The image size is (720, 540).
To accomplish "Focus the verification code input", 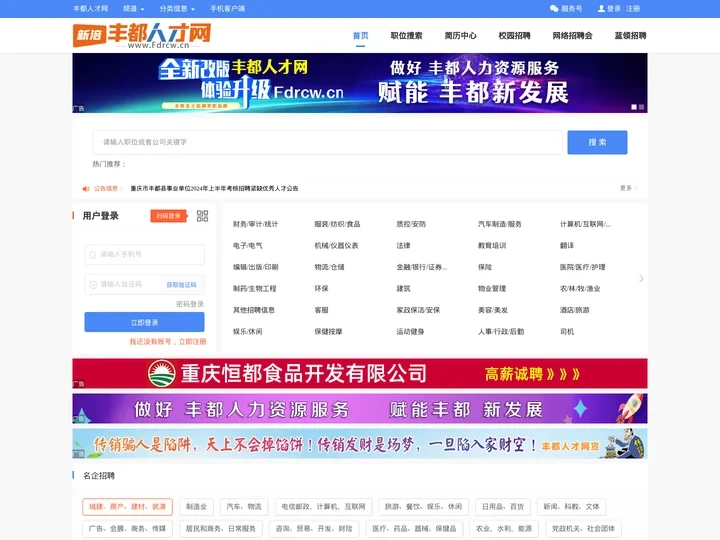I will pos(124,285).
